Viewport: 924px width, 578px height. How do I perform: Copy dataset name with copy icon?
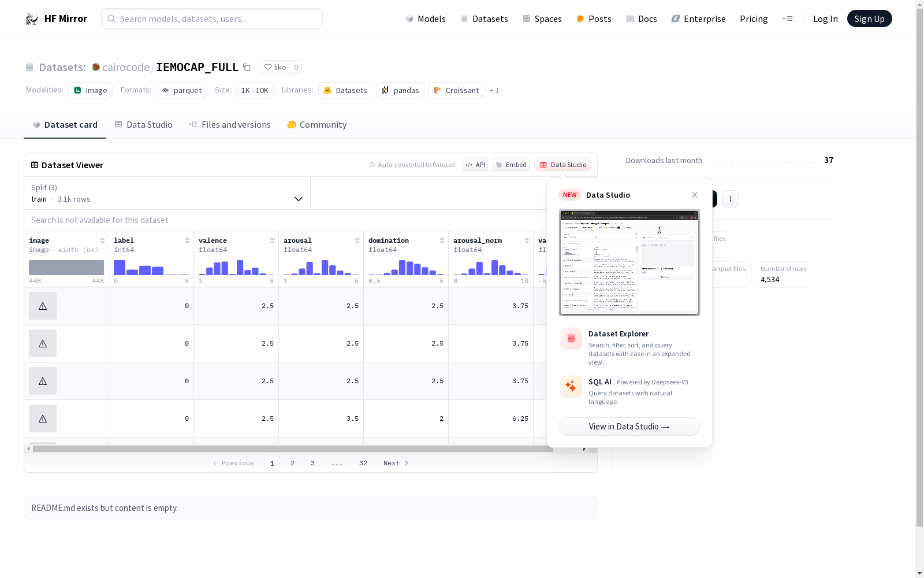(247, 68)
